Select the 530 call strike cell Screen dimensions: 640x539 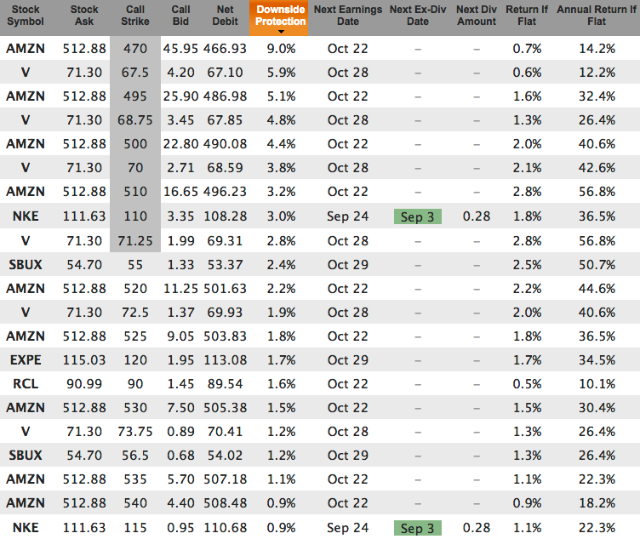coord(135,408)
